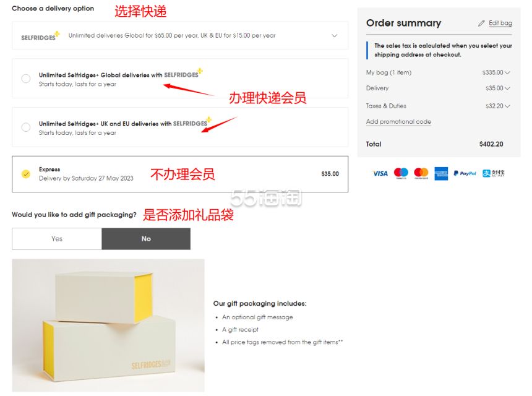Select Unlimited Selfridges+ UK and EU deliveries radio
The image size is (532, 396).
pyautogui.click(x=26, y=127)
